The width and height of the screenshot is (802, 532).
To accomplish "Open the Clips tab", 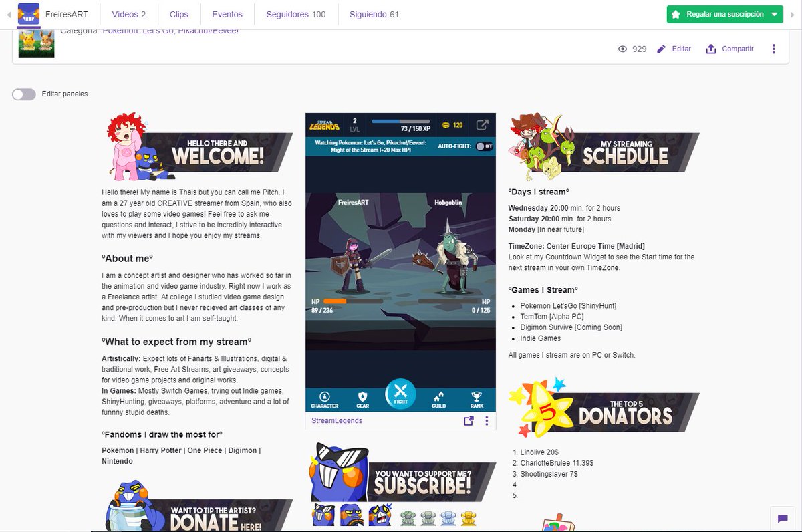I will point(179,14).
